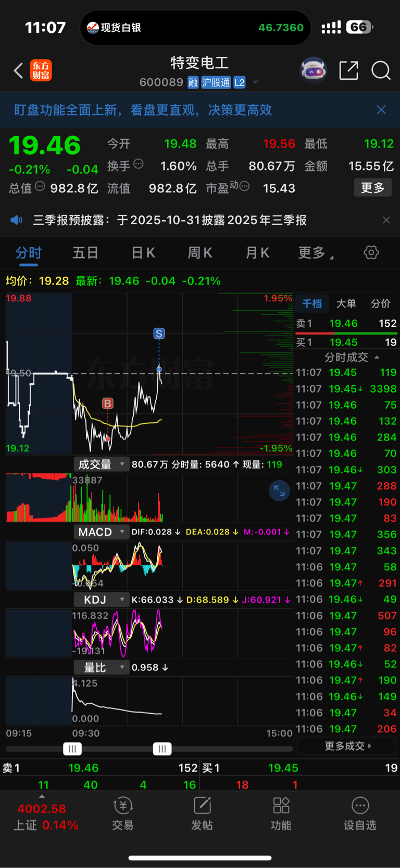Grab the left timeline range handle
Viewport: 400px width, 868px height.
pyautogui.click(x=72, y=749)
